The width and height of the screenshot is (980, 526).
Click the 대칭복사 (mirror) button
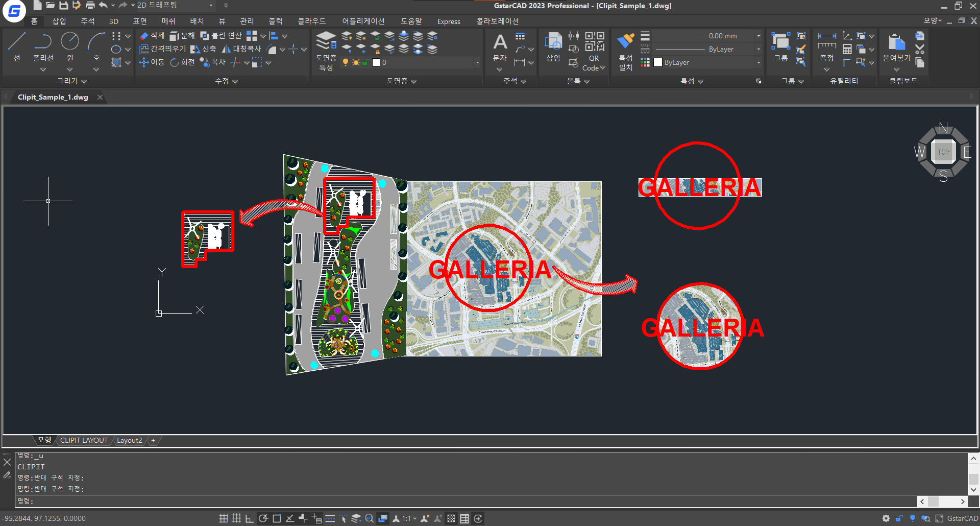click(x=241, y=49)
